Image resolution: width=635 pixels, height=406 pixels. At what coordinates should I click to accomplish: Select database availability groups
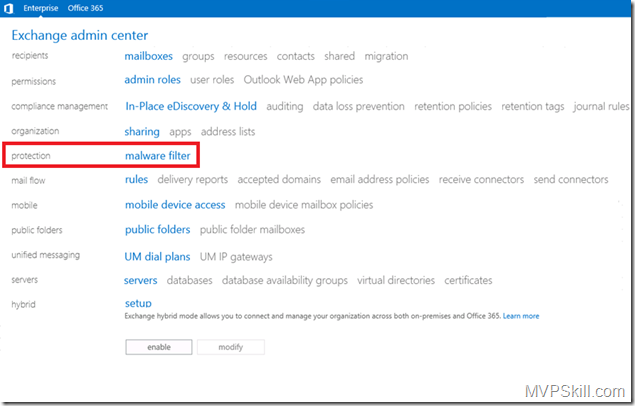tap(285, 281)
